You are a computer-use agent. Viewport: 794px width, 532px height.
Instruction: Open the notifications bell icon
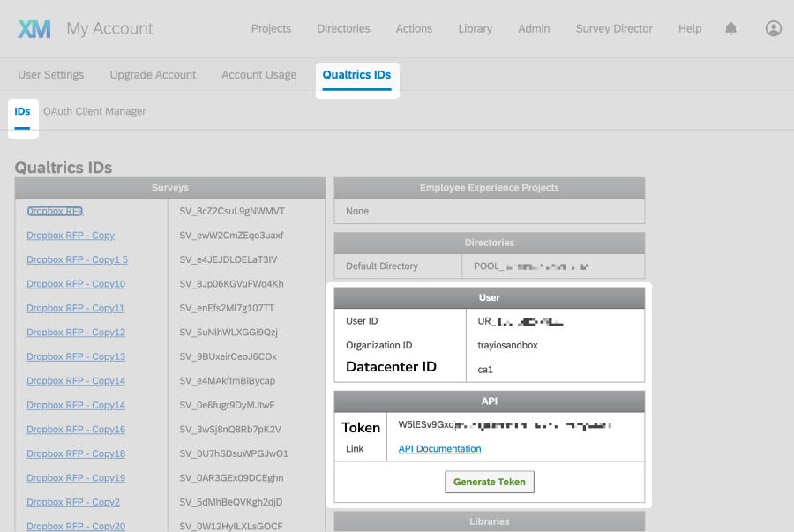coord(730,27)
